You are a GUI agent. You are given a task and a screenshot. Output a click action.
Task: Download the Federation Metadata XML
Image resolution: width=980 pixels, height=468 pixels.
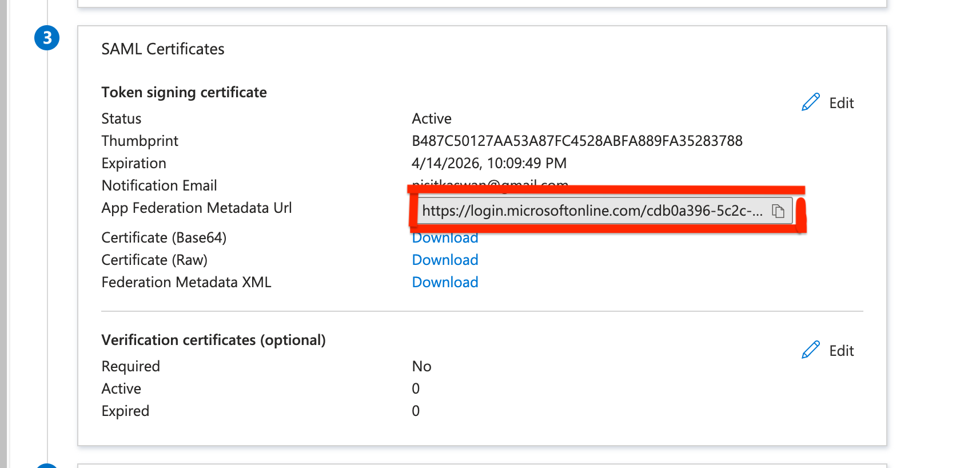[x=445, y=282]
